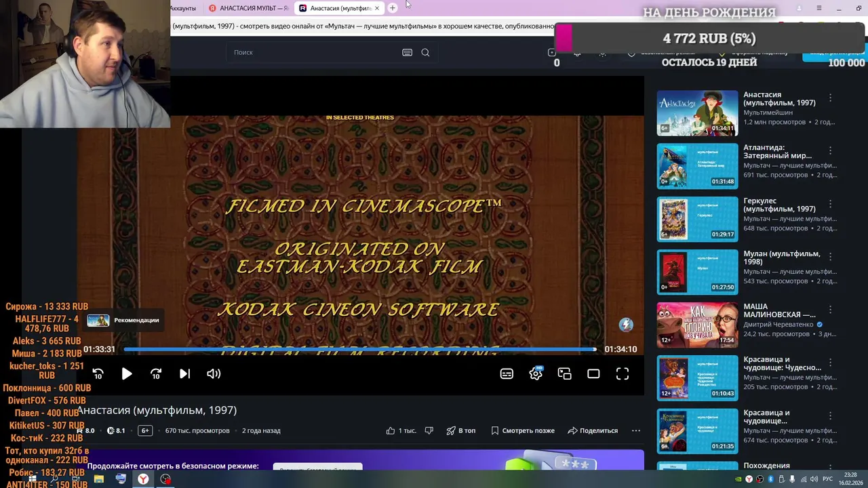Open player quality settings gear
This screenshot has height=488, width=868.
536,373
